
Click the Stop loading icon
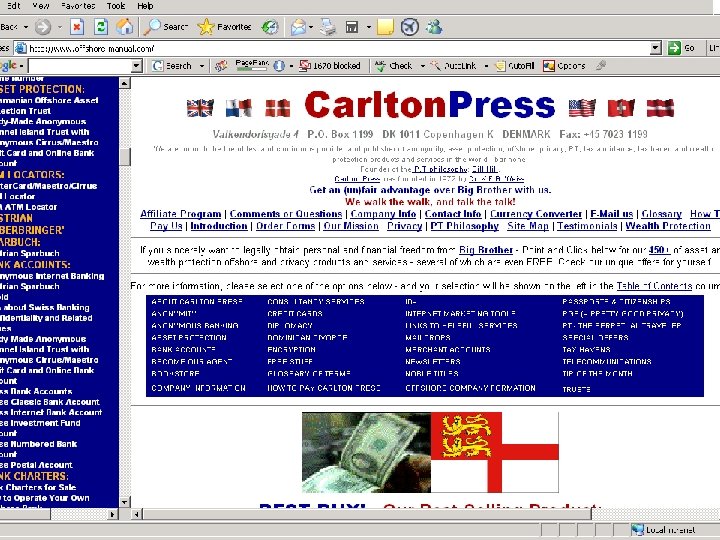point(77,27)
